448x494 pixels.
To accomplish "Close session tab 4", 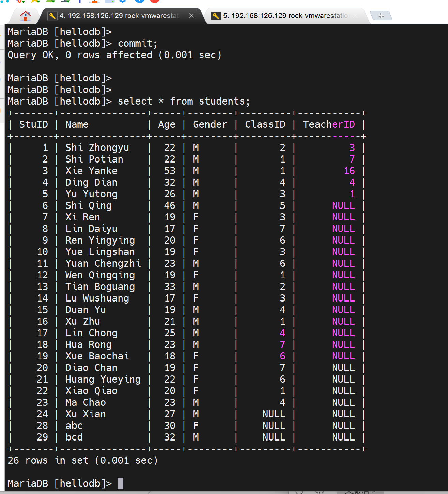I will coord(192,16).
